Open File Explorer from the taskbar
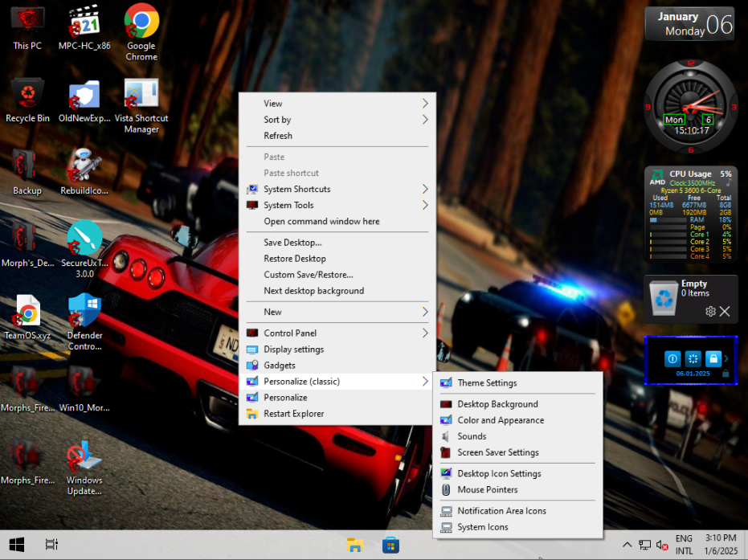This screenshot has width=748, height=560. (x=355, y=544)
